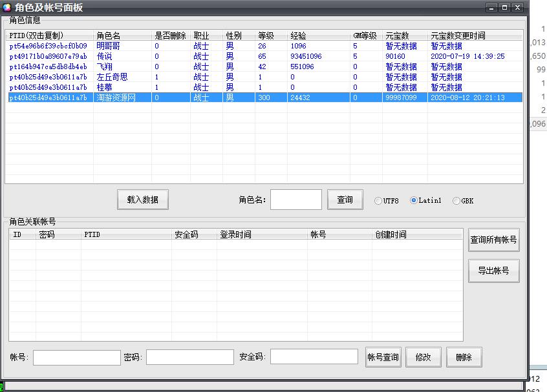
Task: Maximize the 角色及帐号面板 window
Action: [x=504, y=7]
